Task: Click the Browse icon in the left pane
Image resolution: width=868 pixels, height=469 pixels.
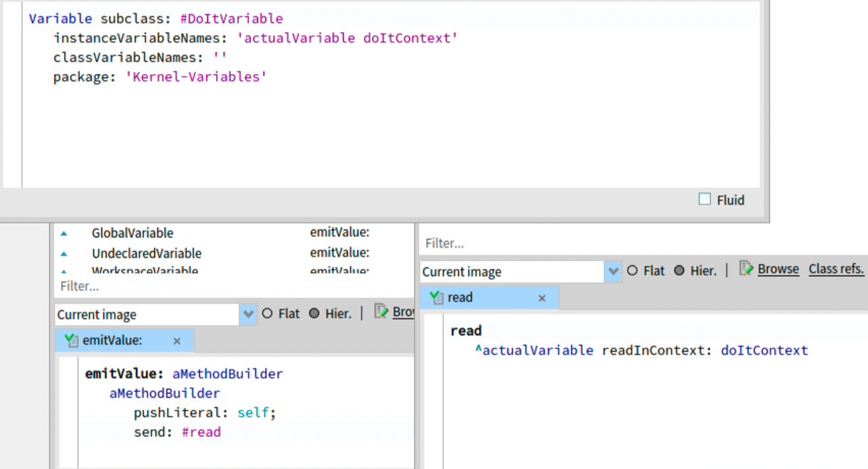Action: coord(381,312)
